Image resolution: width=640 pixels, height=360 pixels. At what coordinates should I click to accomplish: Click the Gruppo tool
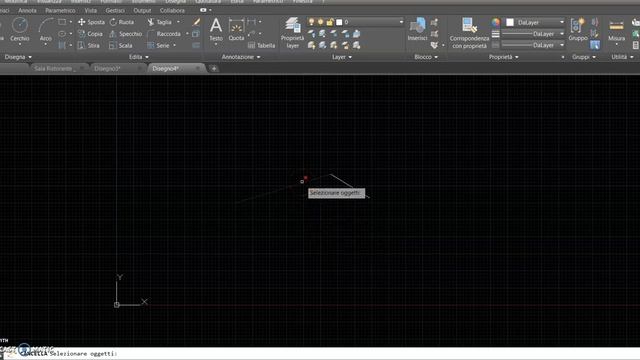point(578,29)
